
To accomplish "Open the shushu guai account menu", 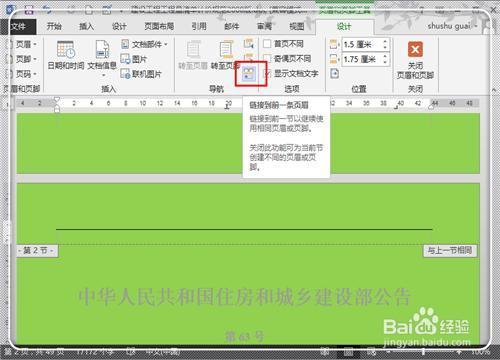I will point(452,26).
